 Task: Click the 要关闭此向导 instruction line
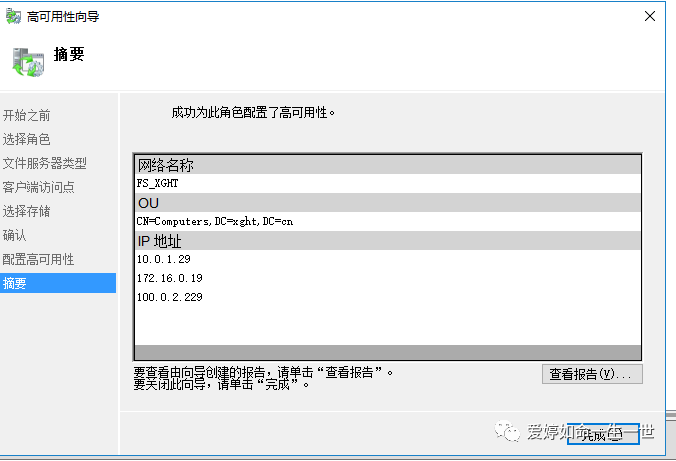click(x=222, y=384)
